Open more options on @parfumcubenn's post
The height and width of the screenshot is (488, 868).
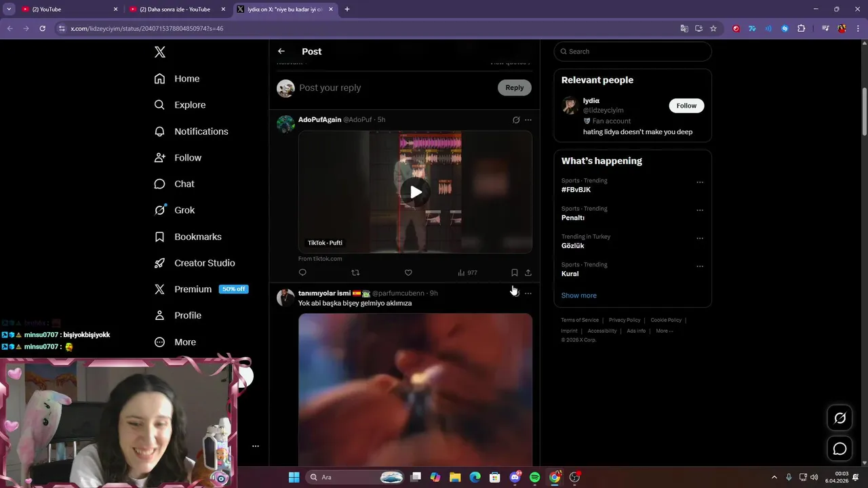tap(528, 293)
